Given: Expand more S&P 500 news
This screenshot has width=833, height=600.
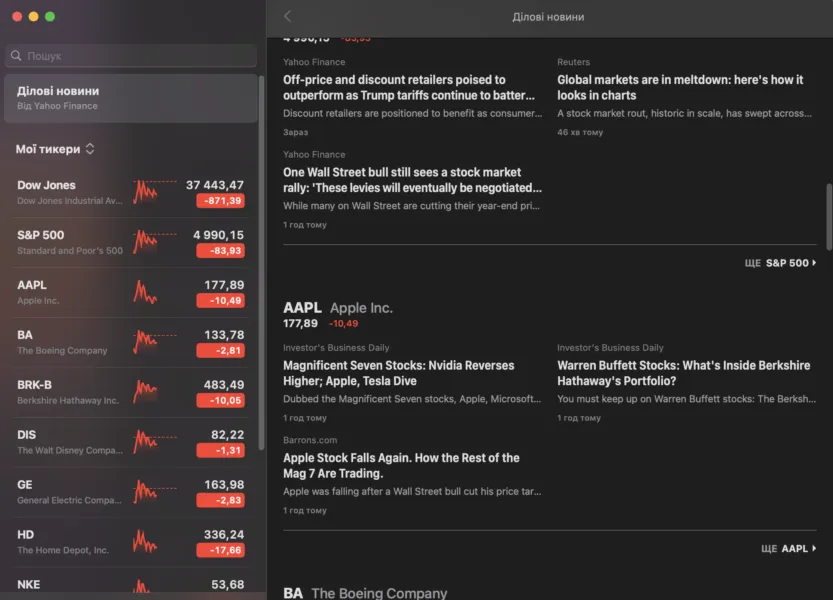Looking at the screenshot, I should [x=780, y=263].
